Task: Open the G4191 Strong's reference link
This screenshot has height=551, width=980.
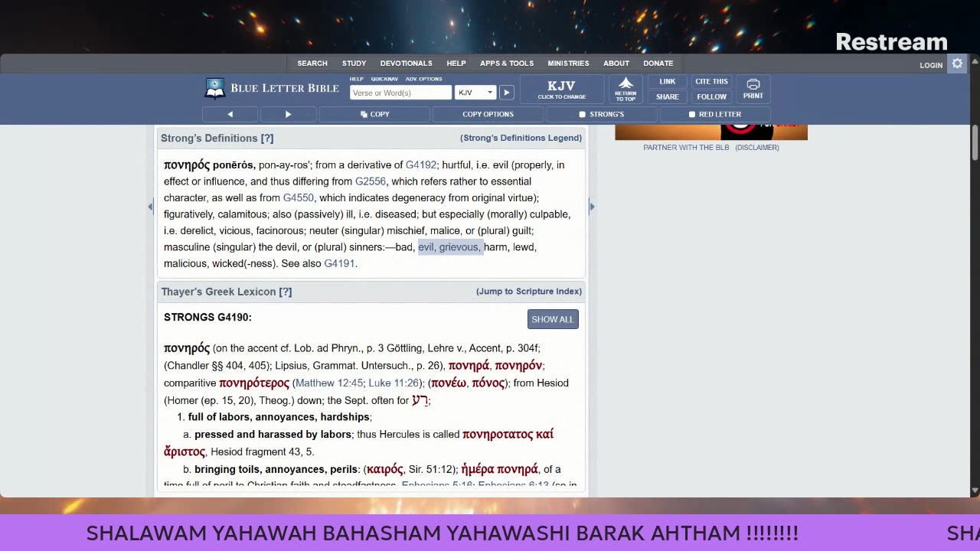Action: click(x=339, y=263)
